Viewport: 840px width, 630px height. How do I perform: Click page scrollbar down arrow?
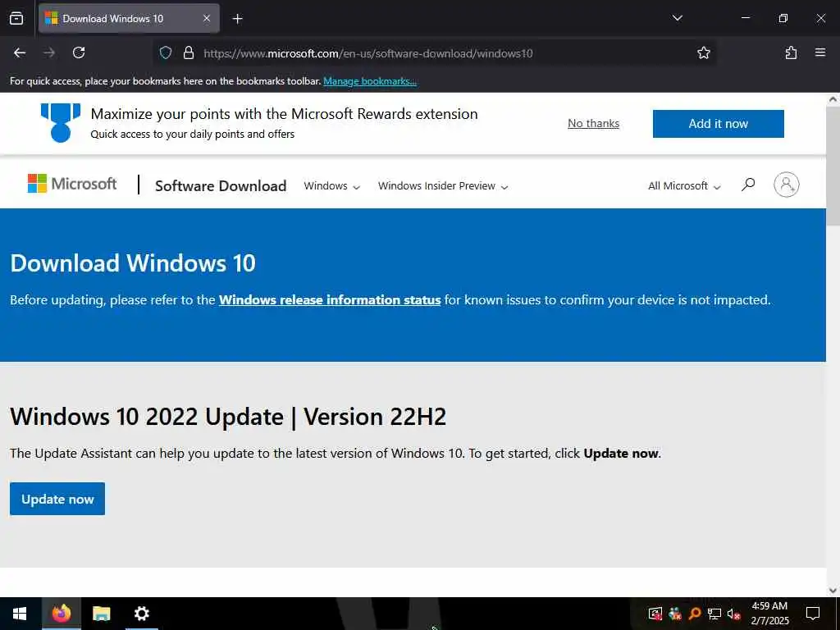[833, 591]
